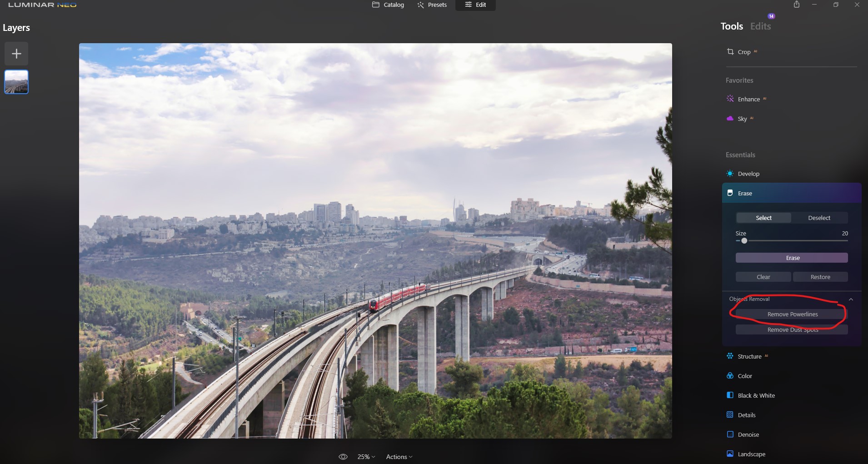868x464 pixels.
Task: Open the Crop tool
Action: tap(743, 51)
